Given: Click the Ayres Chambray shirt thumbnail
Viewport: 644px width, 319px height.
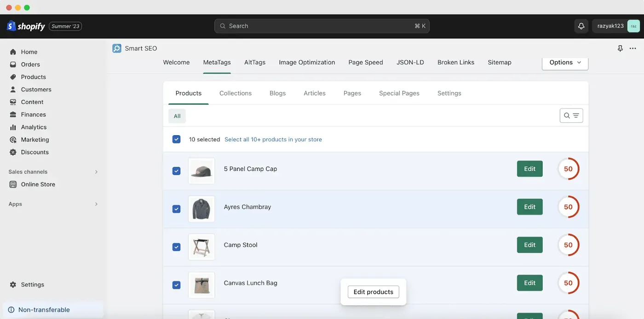Looking at the screenshot, I should (201, 209).
